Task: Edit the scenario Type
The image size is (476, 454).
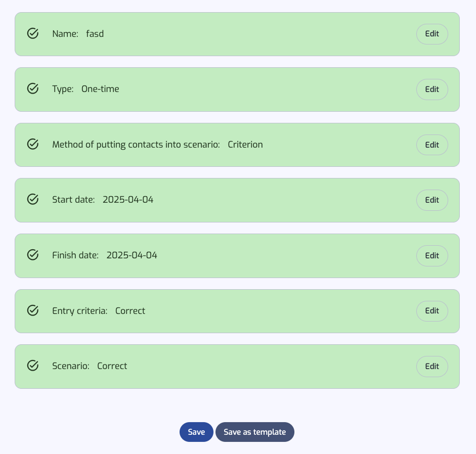Action: 432,89
